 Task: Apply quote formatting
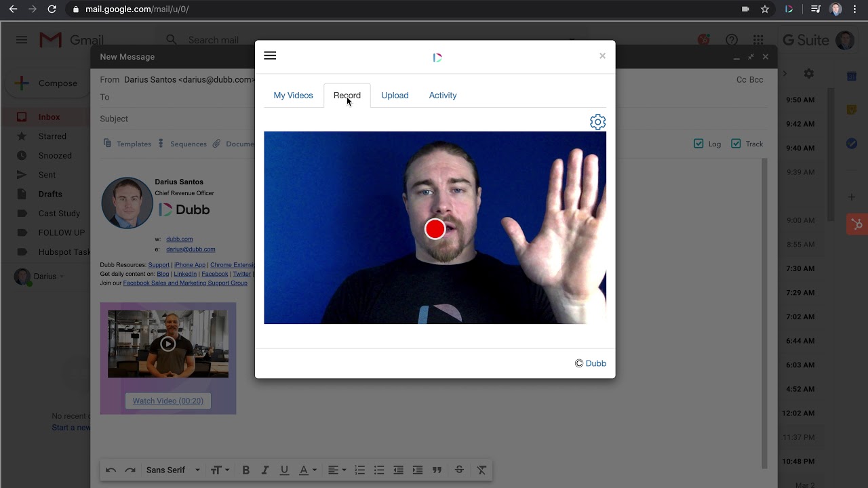click(x=437, y=470)
